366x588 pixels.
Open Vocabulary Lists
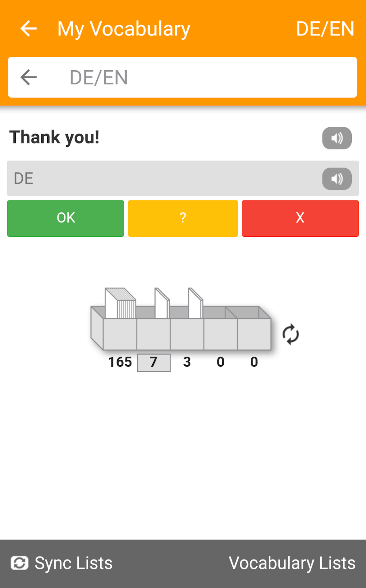click(x=292, y=563)
